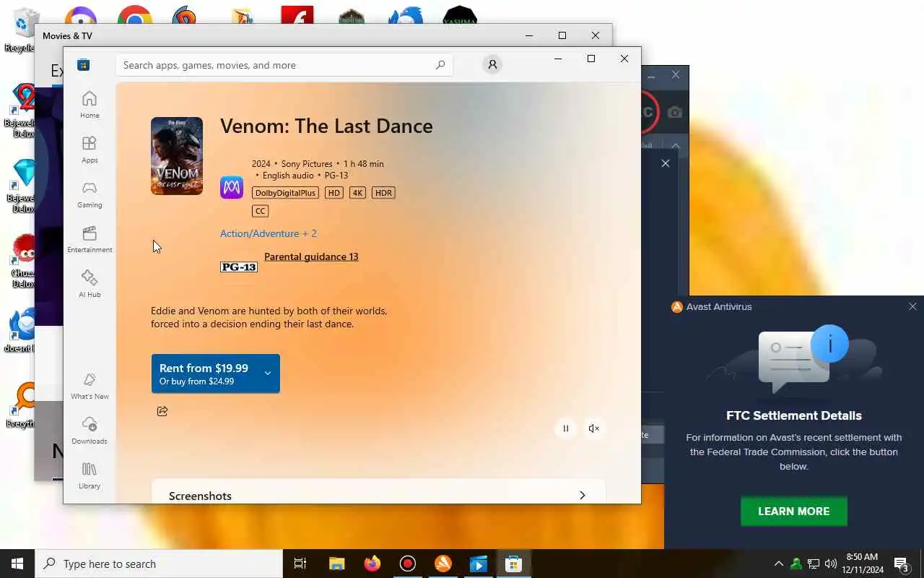
Task: Open Avast orange icon on taskbar
Action: coord(443,564)
